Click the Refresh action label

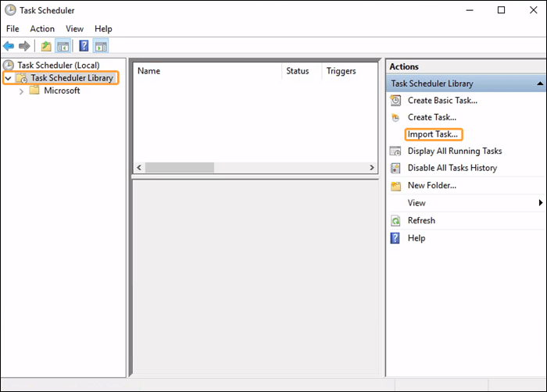421,220
